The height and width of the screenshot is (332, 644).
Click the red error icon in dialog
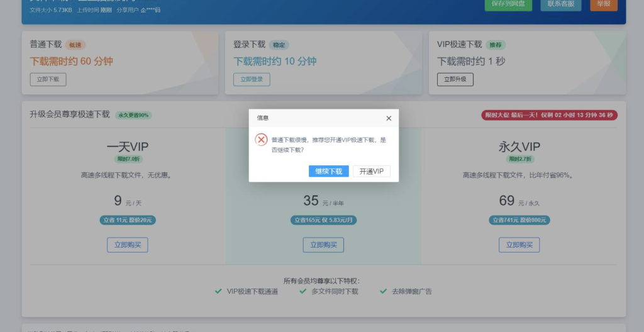(261, 140)
